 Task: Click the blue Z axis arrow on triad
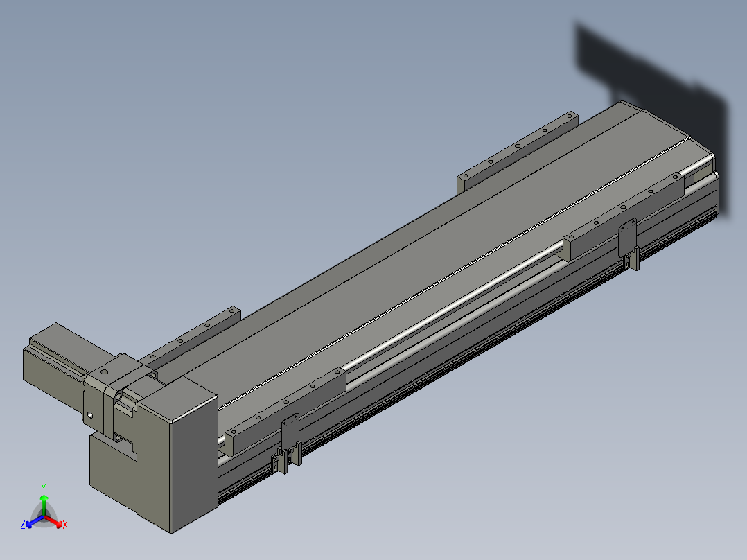pyautogui.click(x=34, y=523)
